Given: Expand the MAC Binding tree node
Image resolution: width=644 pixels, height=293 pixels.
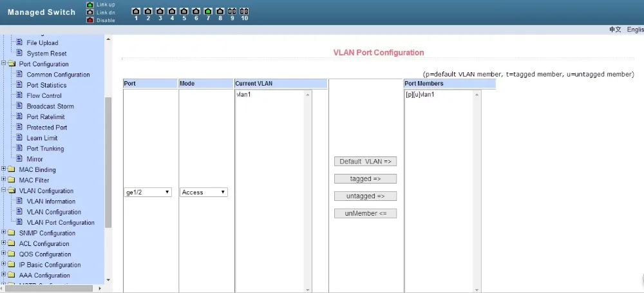Looking at the screenshot, I should pos(4,169).
